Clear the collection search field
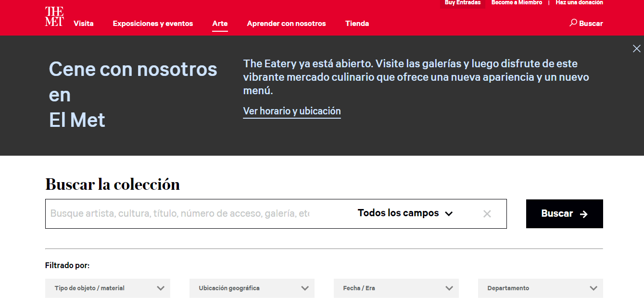The width and height of the screenshot is (644, 308). [487, 214]
